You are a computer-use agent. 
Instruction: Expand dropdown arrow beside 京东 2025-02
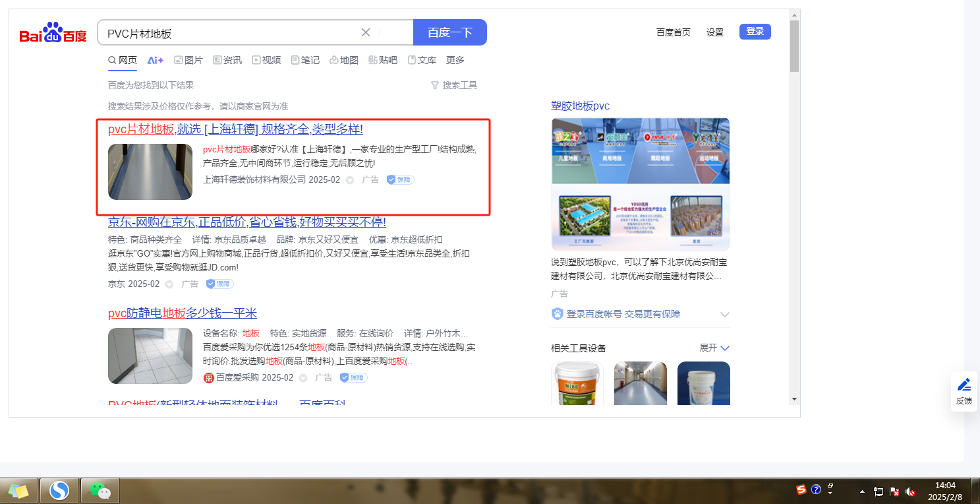point(169,284)
